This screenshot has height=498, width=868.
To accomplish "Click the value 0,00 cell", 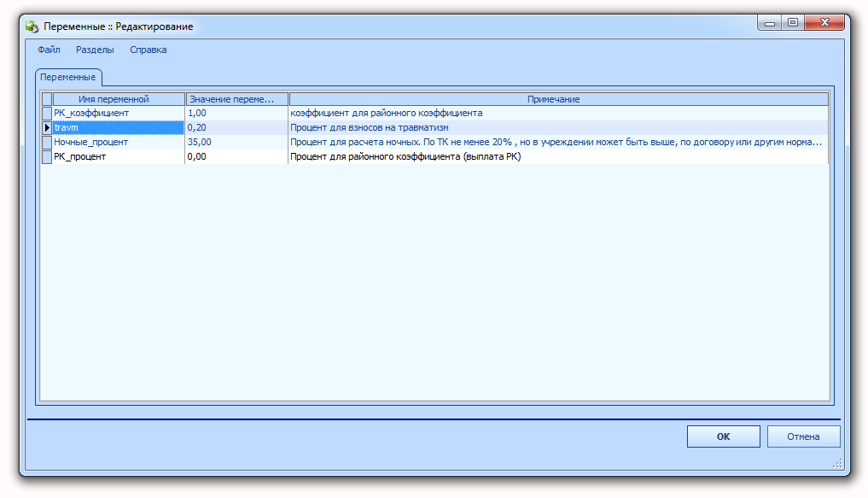I will pyautogui.click(x=236, y=157).
